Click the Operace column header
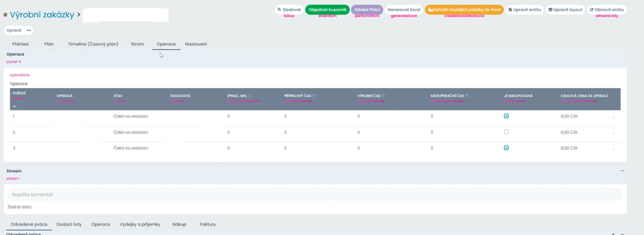 [65, 96]
